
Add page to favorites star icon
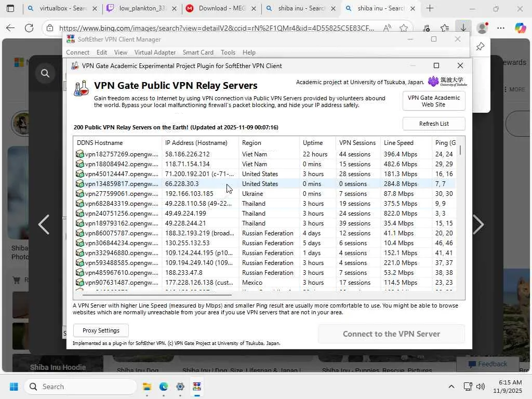click(403, 28)
